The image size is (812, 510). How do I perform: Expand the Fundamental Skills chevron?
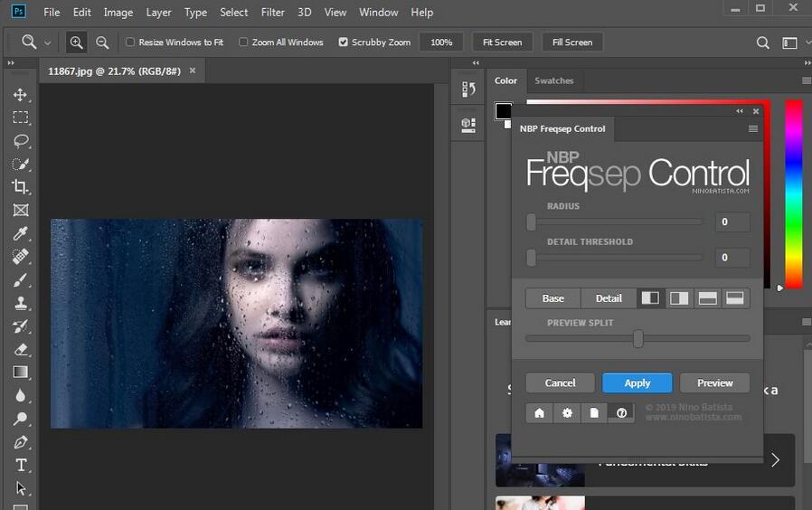click(x=775, y=460)
